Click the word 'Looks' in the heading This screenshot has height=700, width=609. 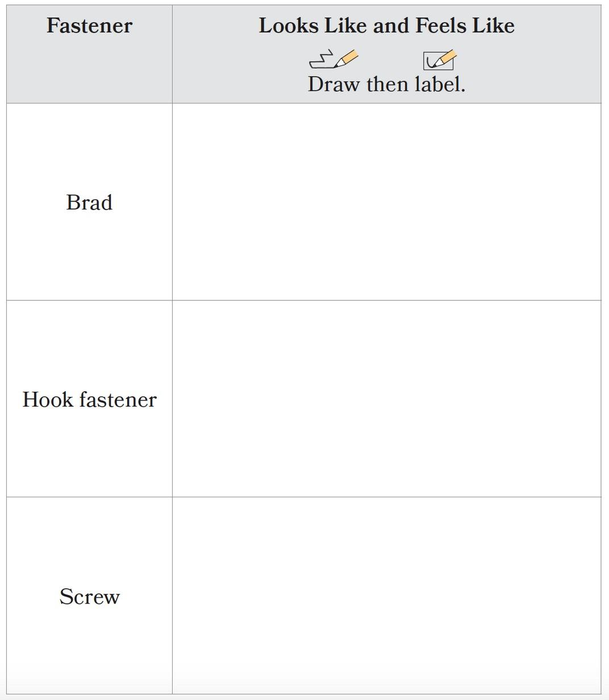289,26
